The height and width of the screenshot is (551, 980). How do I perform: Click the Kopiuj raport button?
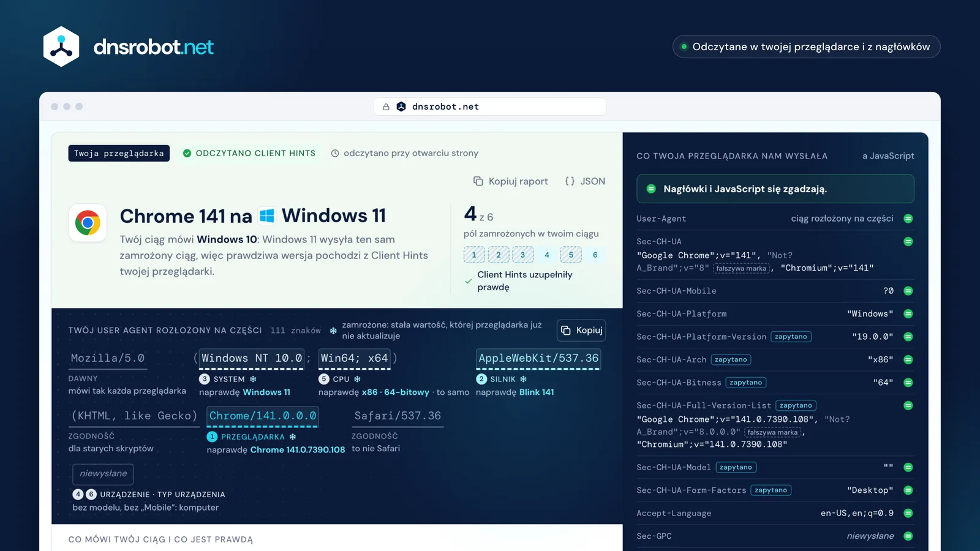point(511,181)
